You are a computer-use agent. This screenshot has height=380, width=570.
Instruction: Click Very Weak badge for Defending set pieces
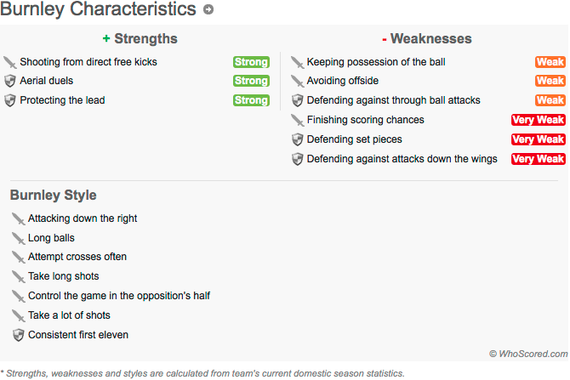coord(538,140)
